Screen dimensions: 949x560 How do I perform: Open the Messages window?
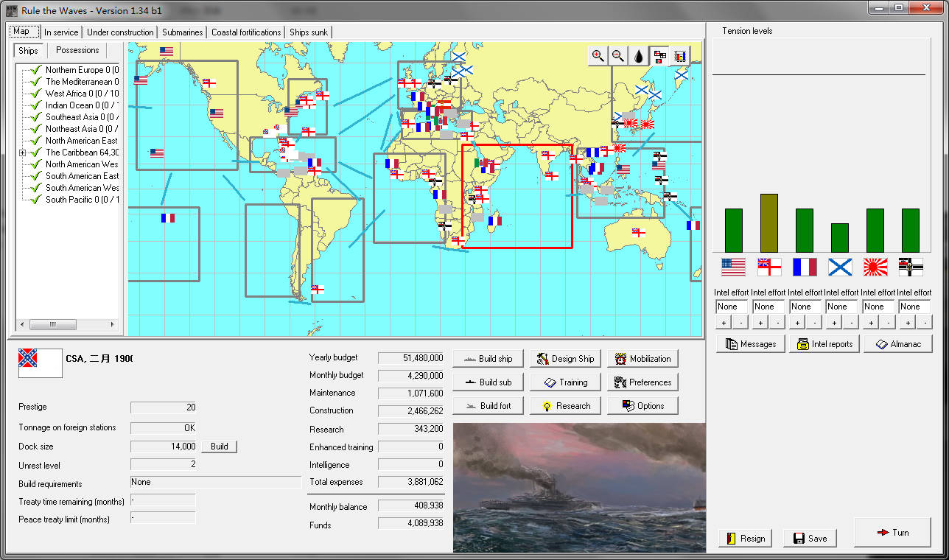pyautogui.click(x=750, y=344)
